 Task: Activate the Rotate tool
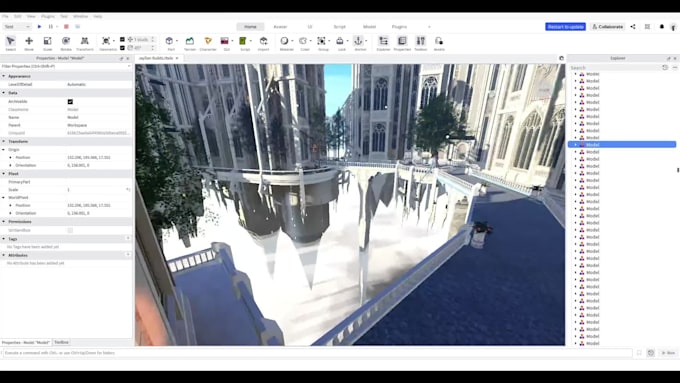pyautogui.click(x=66, y=43)
